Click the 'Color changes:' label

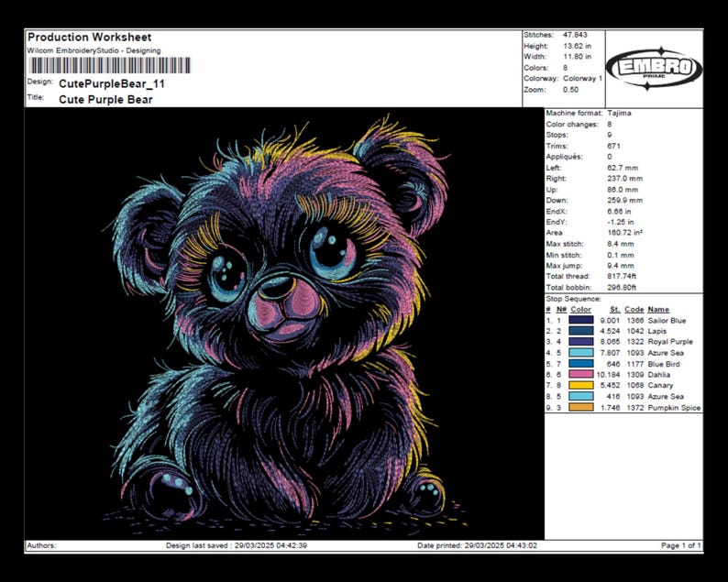(572, 124)
